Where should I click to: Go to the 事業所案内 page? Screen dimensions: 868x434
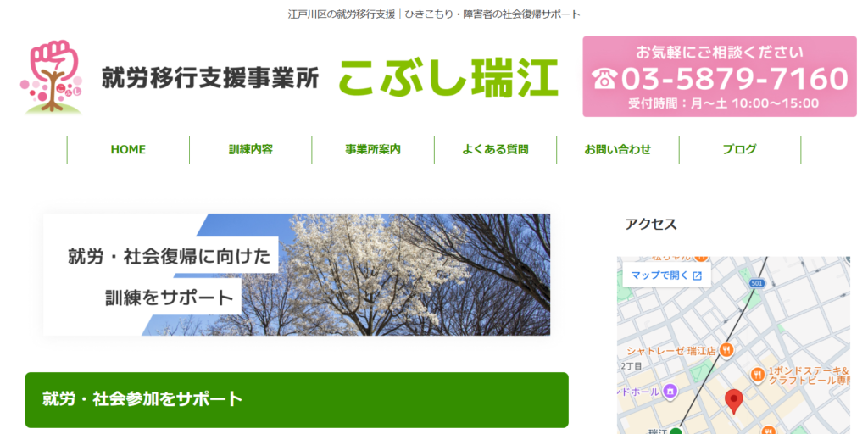click(x=373, y=149)
